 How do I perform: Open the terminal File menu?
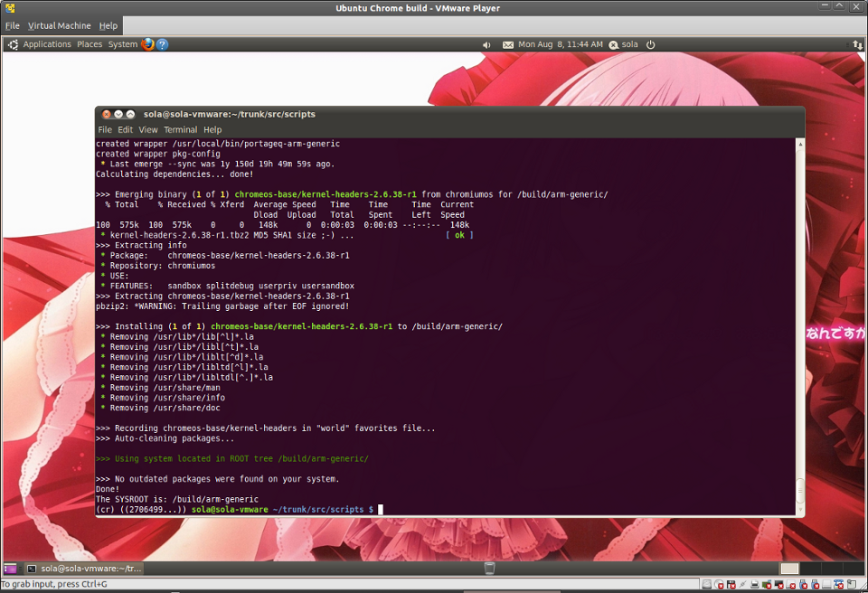[105, 129]
